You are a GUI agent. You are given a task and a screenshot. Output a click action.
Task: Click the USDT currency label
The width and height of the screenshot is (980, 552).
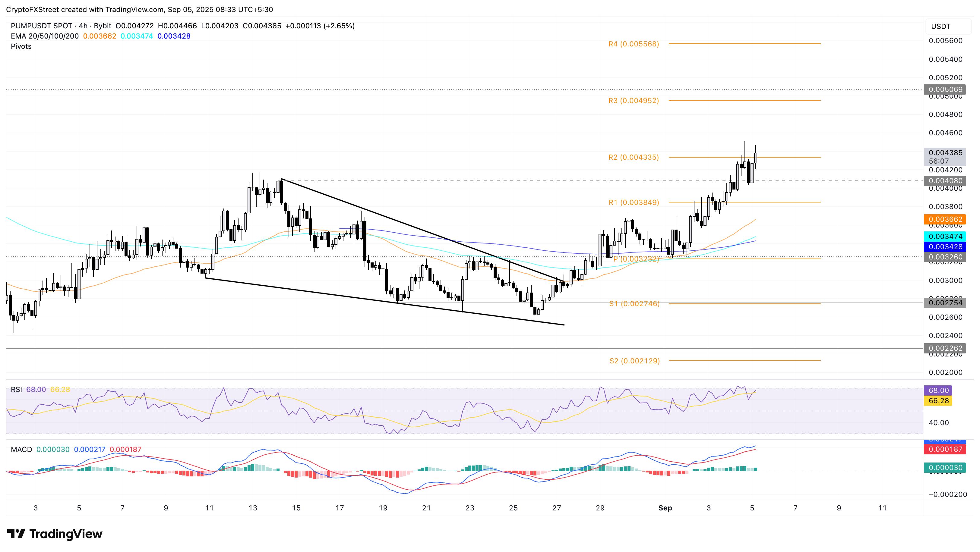(940, 27)
